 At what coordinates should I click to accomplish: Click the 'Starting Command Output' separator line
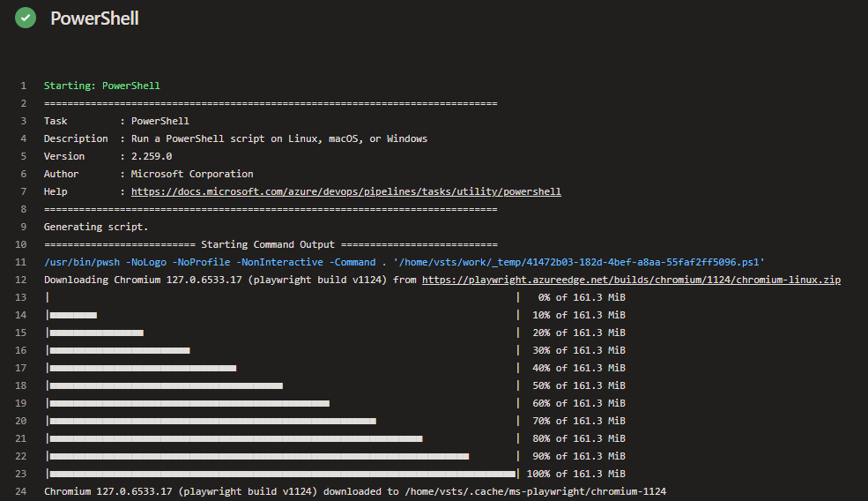click(270, 244)
